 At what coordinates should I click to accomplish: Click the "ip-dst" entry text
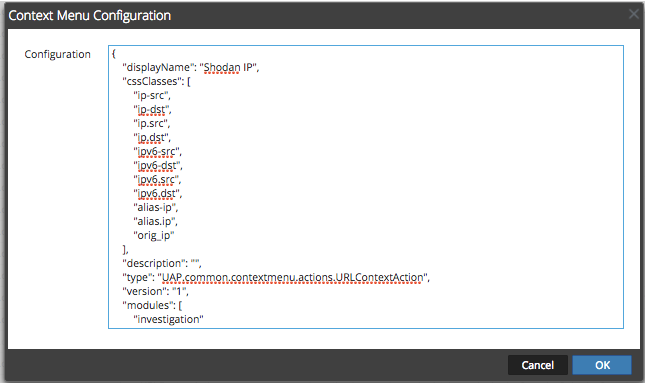pos(152,110)
